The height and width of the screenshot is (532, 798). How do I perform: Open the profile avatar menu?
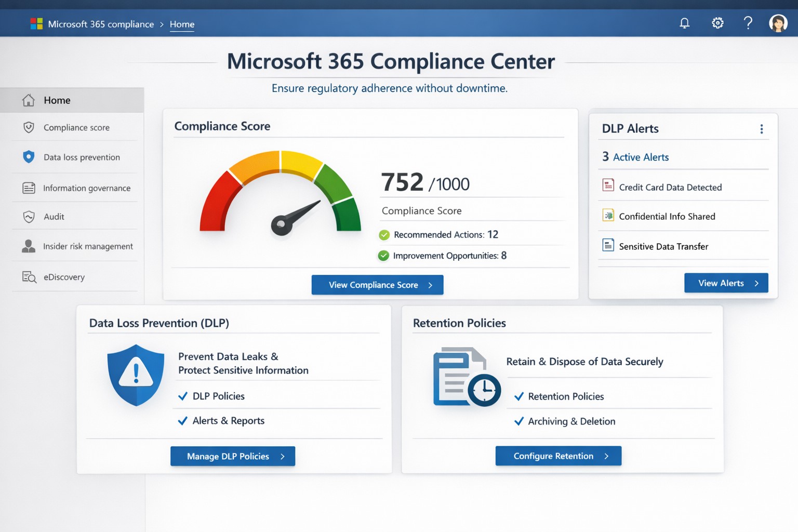[778, 23]
